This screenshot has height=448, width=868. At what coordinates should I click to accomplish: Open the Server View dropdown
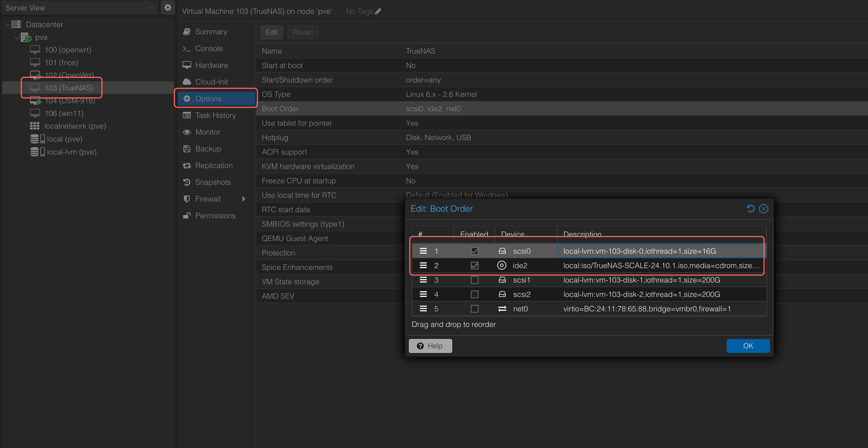pyautogui.click(x=151, y=7)
